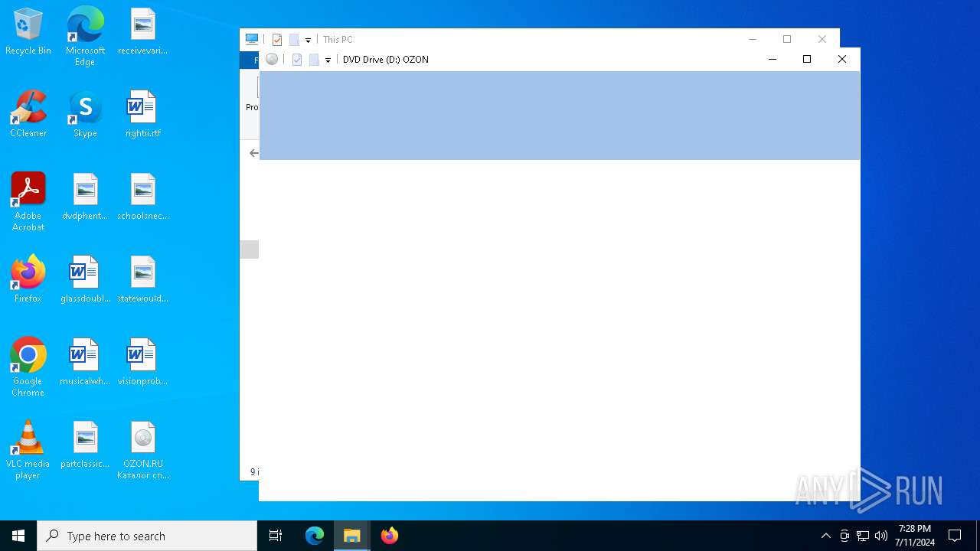Select the statewould image file icon

coord(142,280)
